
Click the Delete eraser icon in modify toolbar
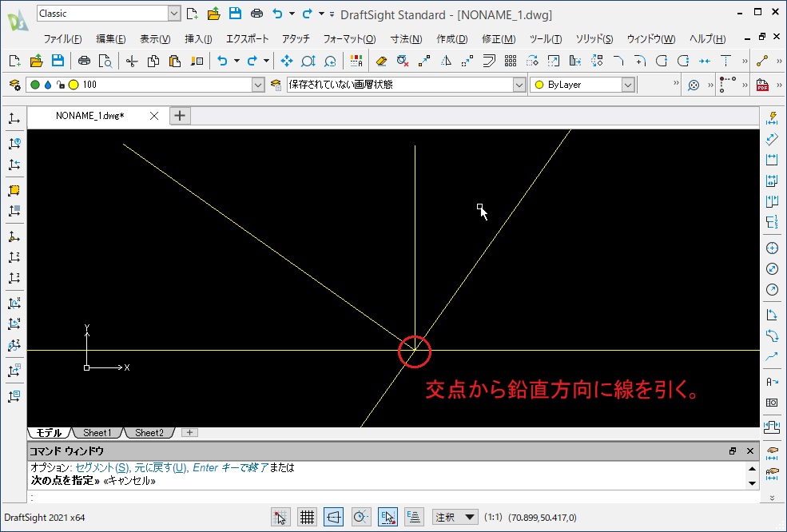pyautogui.click(x=381, y=62)
